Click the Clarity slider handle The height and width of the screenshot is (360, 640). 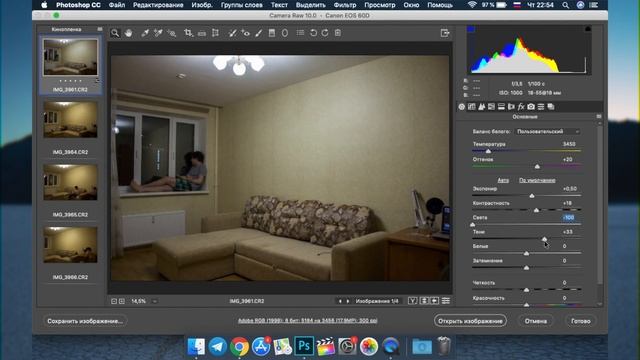527,290
